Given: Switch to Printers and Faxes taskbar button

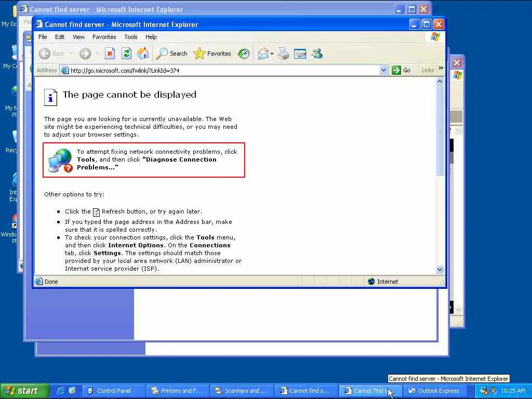Looking at the screenshot, I should click(178, 391).
